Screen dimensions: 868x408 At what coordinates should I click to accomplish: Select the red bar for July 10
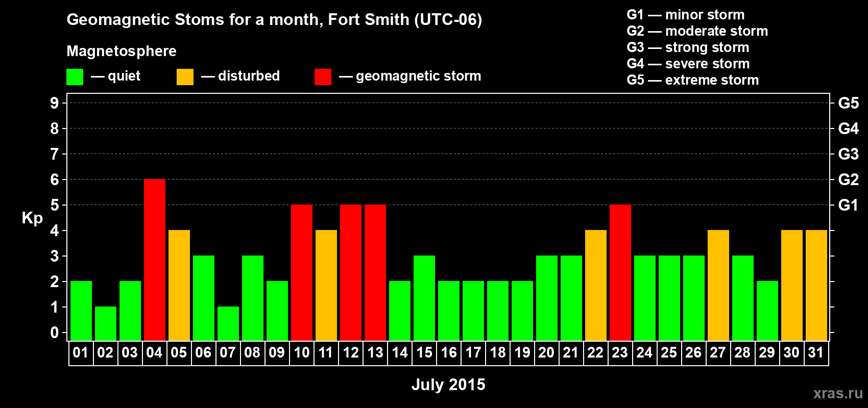pos(302,272)
